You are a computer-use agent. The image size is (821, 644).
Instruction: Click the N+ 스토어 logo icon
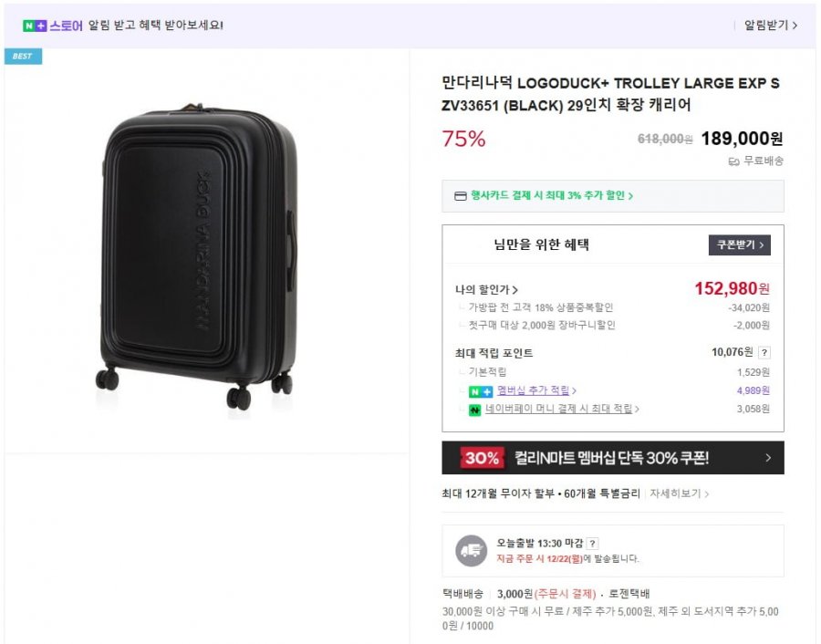[35, 26]
